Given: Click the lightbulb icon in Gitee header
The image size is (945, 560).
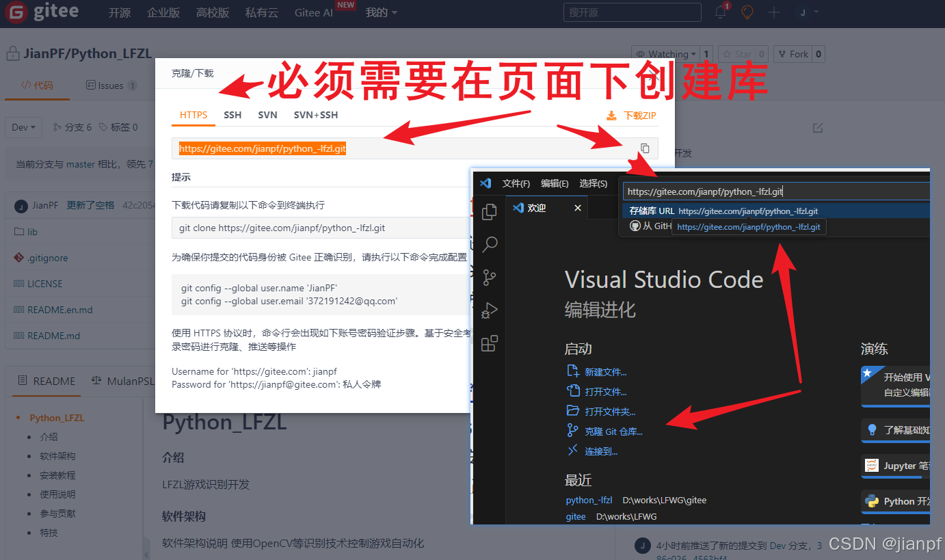Looking at the screenshot, I should [747, 12].
